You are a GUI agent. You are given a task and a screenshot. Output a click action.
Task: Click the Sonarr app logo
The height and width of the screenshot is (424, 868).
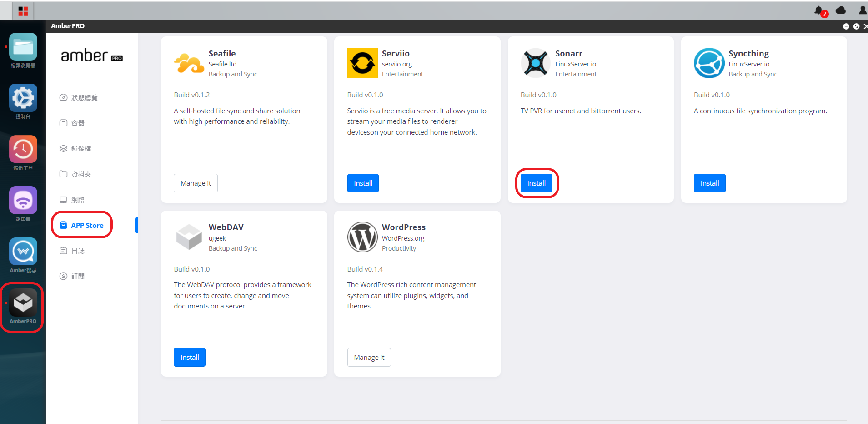coord(536,63)
